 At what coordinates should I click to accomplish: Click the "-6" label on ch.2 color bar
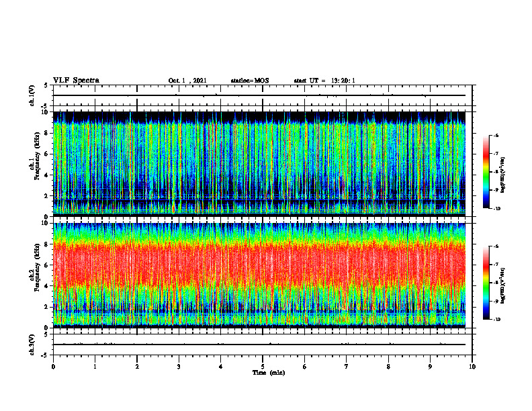coord(496,246)
